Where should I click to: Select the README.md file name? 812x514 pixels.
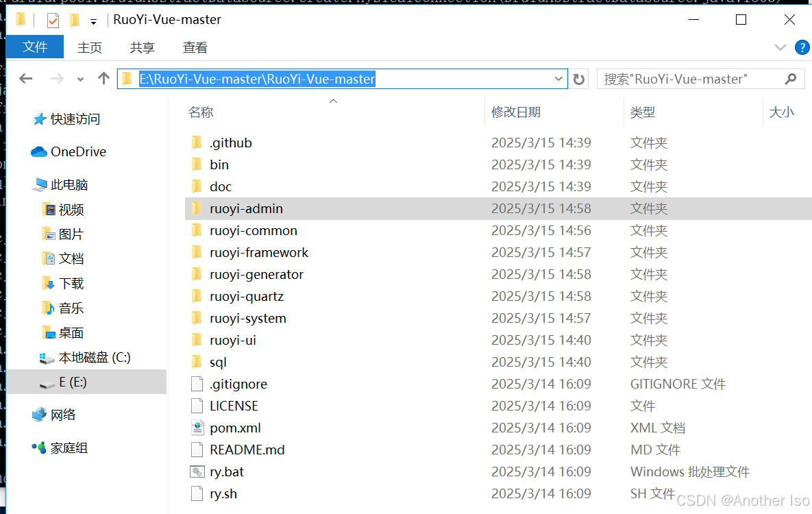247,450
